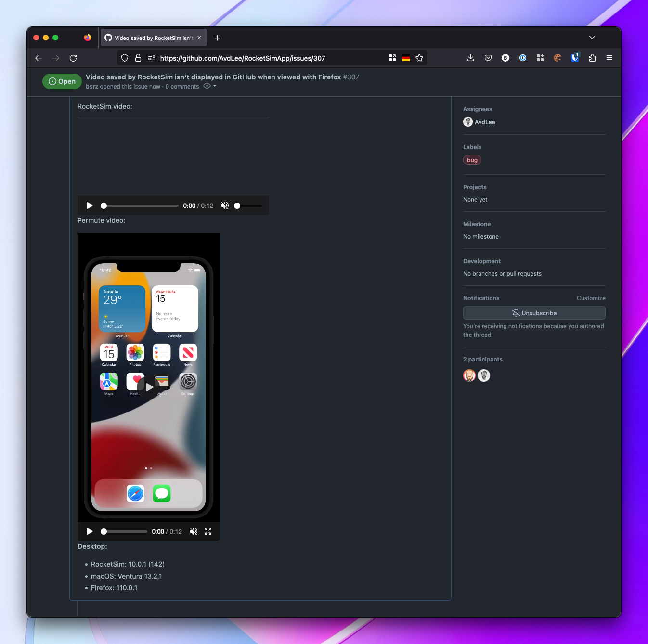The width and height of the screenshot is (648, 644).
Task: Click assignee AvdLee's avatar
Action: pyautogui.click(x=467, y=122)
